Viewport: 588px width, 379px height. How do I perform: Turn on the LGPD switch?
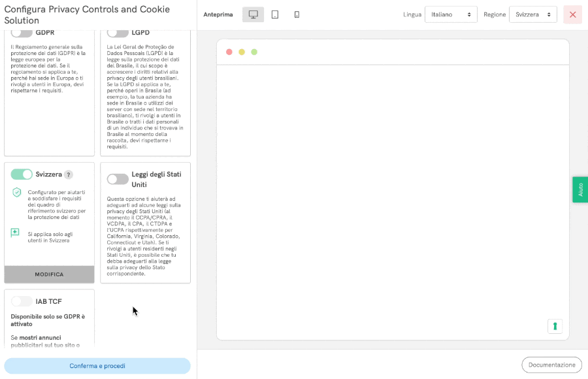pyautogui.click(x=118, y=32)
